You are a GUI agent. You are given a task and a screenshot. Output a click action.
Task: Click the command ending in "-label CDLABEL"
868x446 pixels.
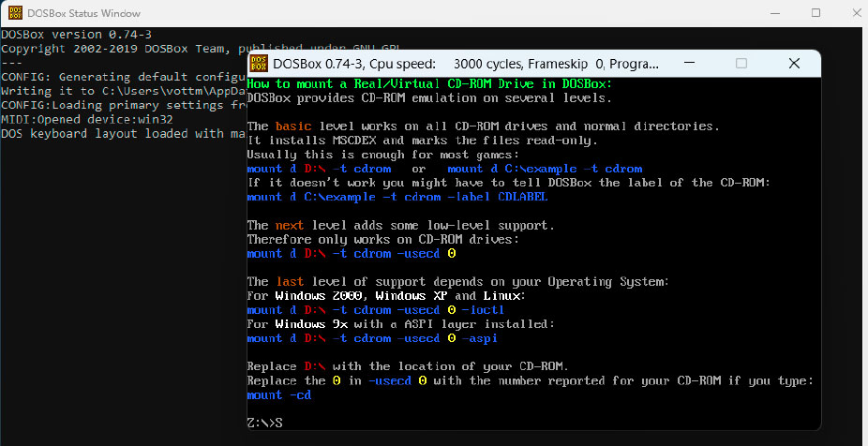click(397, 197)
